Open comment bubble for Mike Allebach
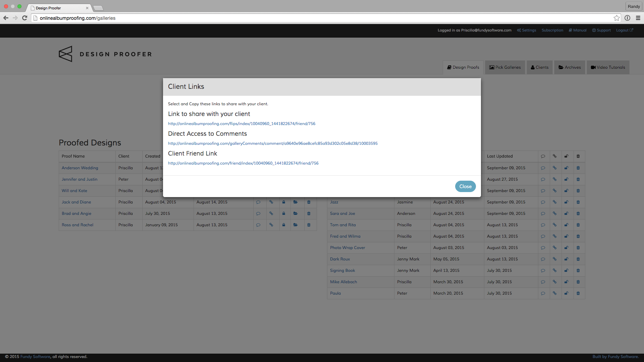The height and width of the screenshot is (362, 644). 543,282
